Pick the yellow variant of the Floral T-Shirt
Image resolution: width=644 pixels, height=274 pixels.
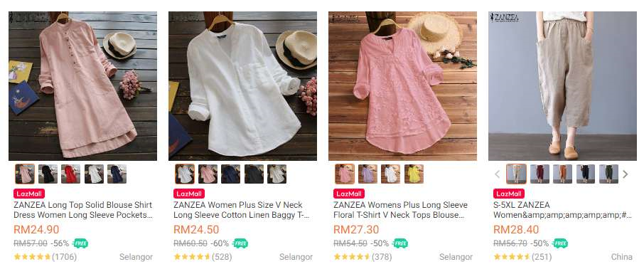point(414,174)
